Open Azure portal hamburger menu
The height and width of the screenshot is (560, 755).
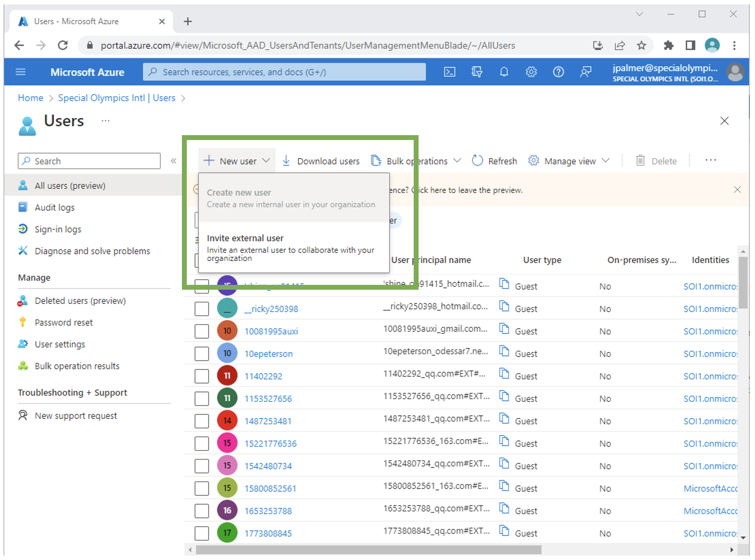[x=21, y=72]
